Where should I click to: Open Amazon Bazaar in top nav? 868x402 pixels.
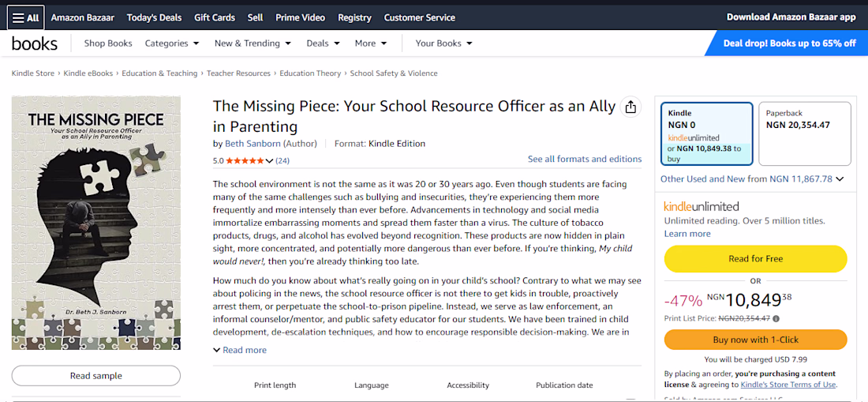pyautogui.click(x=83, y=17)
